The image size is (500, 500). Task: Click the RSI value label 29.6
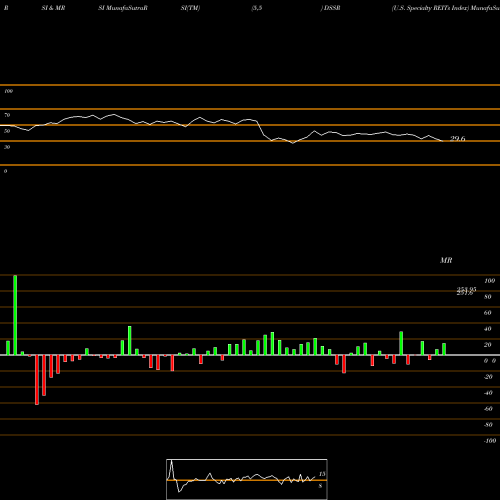pyautogui.click(x=458, y=138)
